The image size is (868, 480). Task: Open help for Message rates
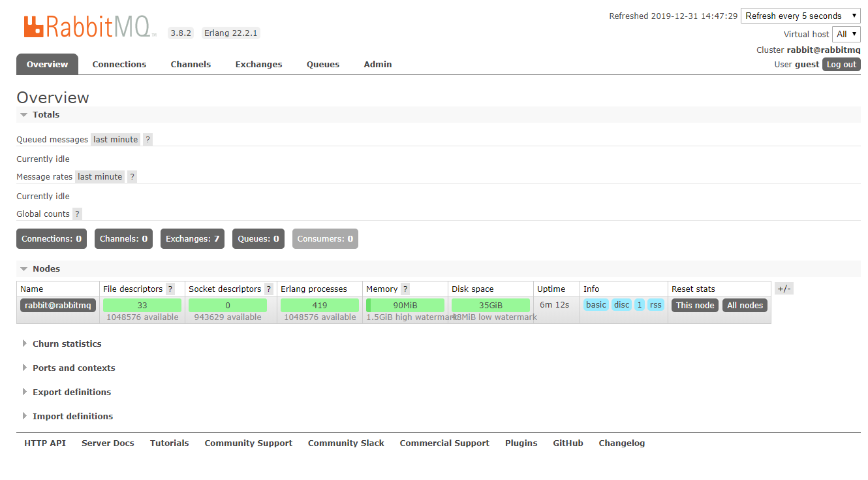(x=132, y=176)
